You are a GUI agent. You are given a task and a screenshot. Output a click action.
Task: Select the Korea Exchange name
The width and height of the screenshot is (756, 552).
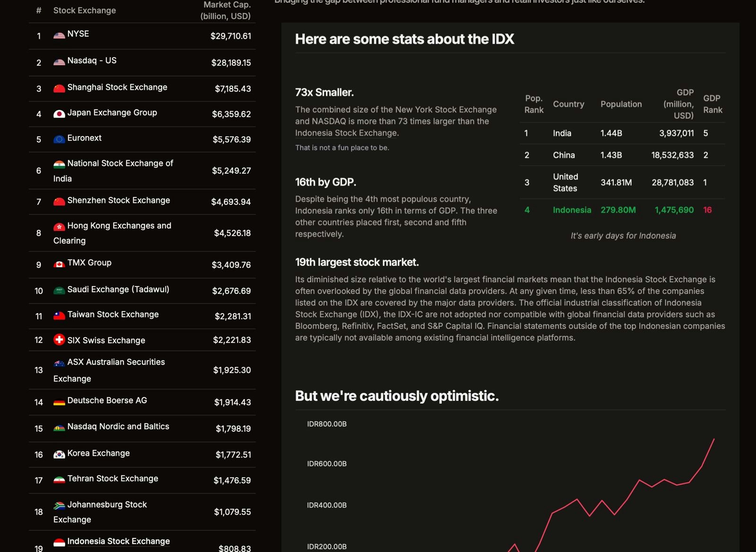point(98,453)
